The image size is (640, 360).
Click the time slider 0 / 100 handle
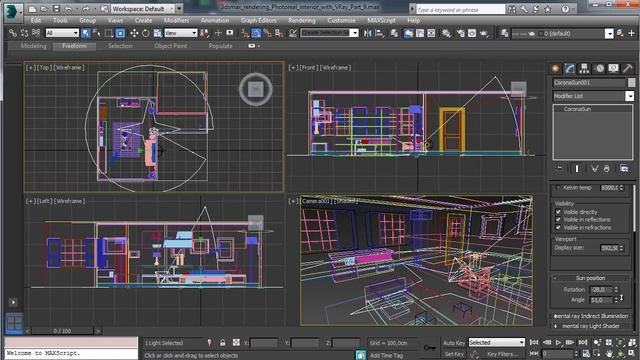[62, 331]
